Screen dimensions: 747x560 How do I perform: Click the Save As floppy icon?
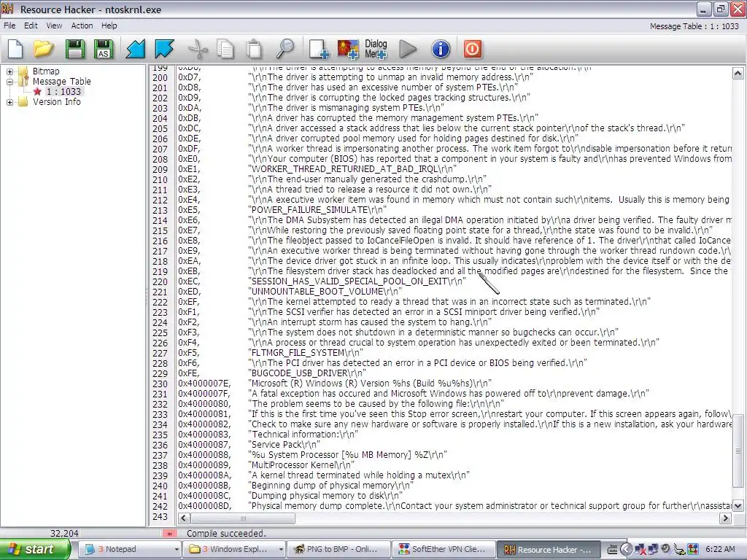104,49
